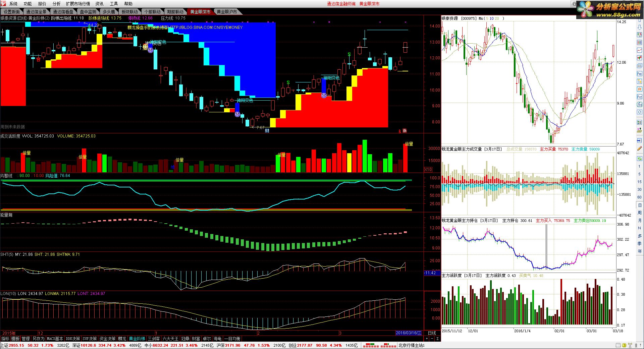Switch to the 设置版面 tab
644x349 pixels.
tap(12, 12)
